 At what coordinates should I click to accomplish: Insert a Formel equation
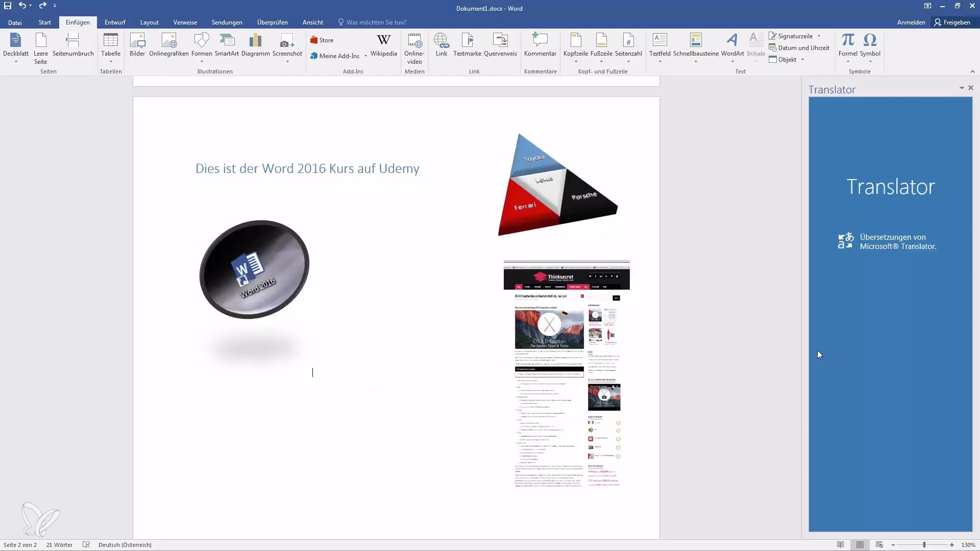(848, 48)
